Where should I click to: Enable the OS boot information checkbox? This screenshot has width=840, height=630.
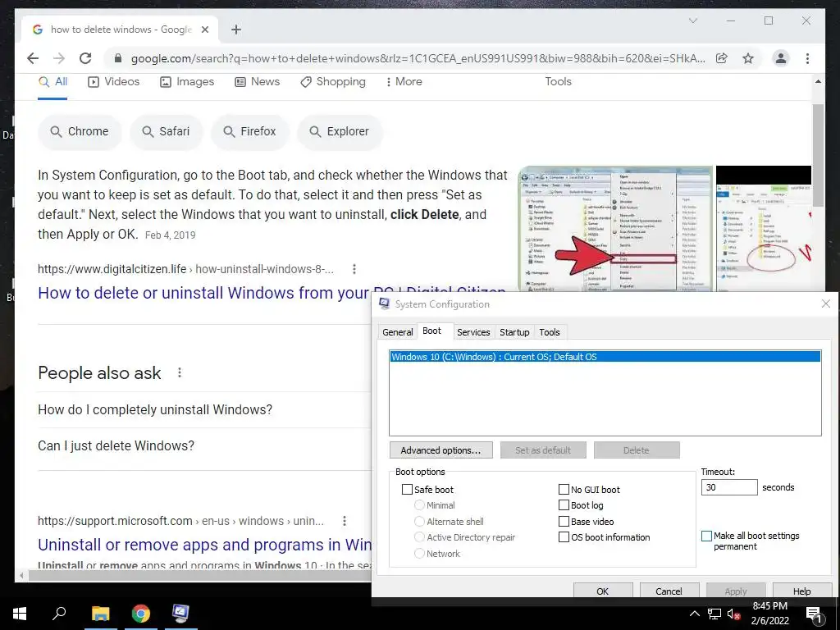point(564,537)
